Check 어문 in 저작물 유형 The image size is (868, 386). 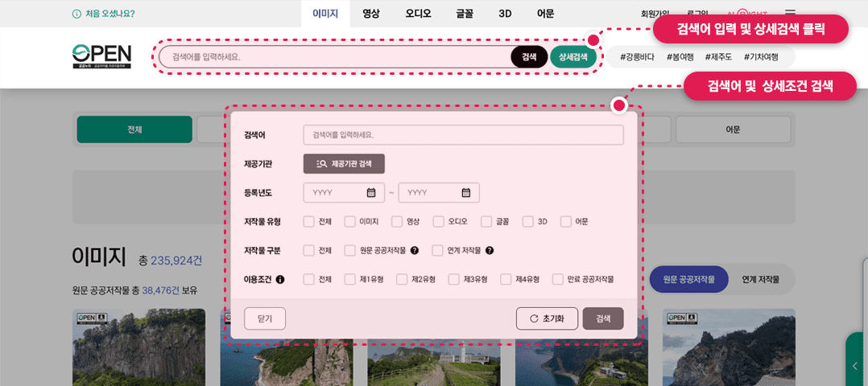coord(566,222)
